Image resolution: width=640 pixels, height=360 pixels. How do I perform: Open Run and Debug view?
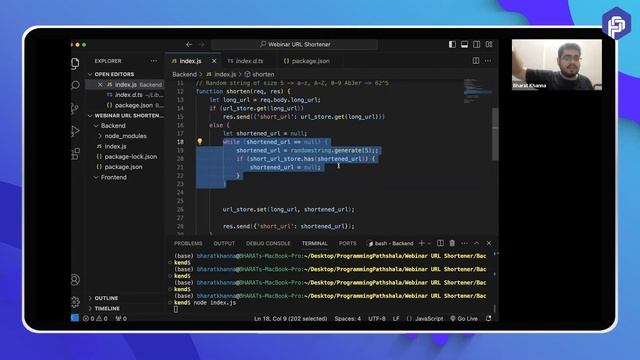click(x=75, y=131)
